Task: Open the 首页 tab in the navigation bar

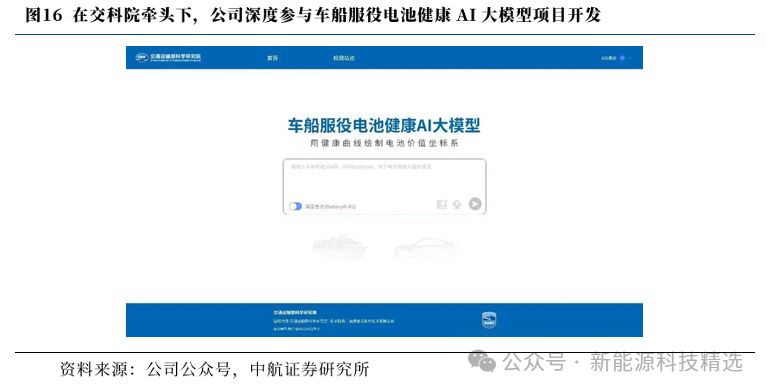Action: (x=272, y=58)
